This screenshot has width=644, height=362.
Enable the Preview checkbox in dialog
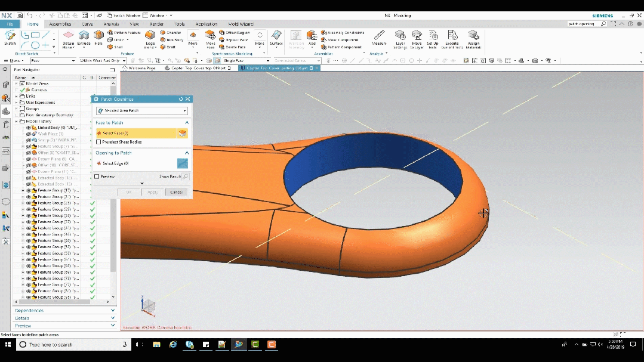(x=97, y=177)
